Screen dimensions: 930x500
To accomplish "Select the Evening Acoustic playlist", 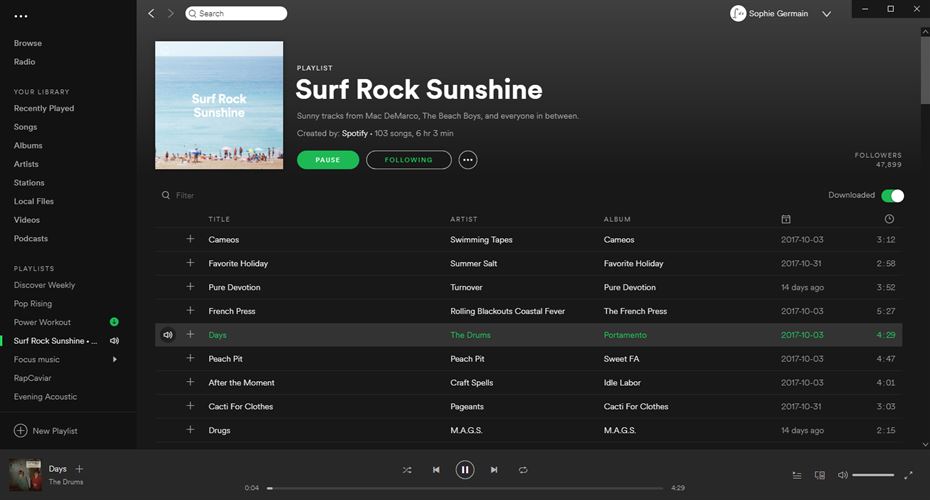I will coord(45,396).
